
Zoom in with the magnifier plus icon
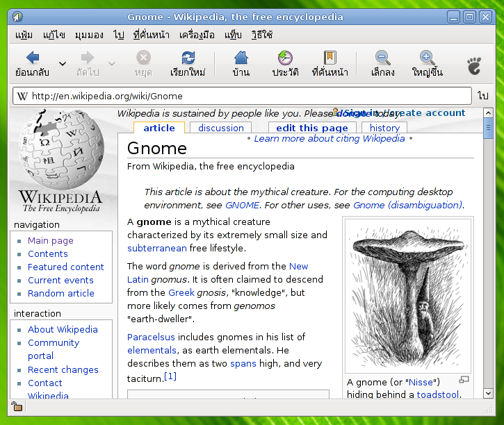pyautogui.click(x=427, y=58)
